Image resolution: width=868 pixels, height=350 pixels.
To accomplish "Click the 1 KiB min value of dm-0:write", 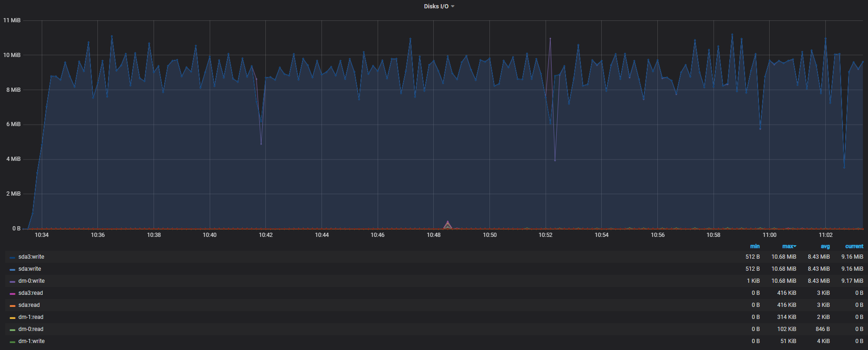I will (x=753, y=281).
